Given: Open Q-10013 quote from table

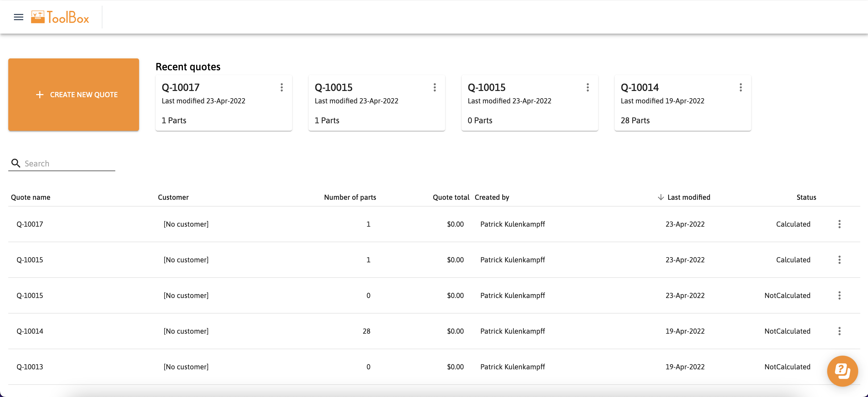Looking at the screenshot, I should click(x=30, y=367).
